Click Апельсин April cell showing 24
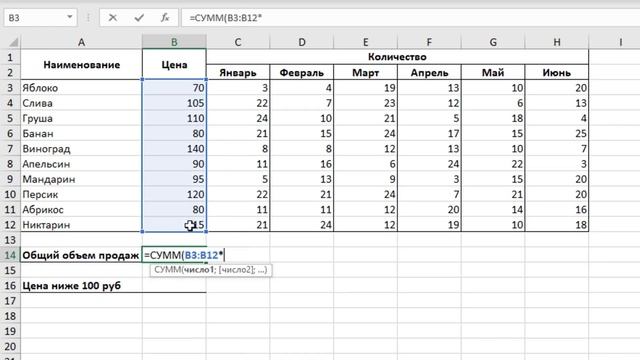 (429, 164)
